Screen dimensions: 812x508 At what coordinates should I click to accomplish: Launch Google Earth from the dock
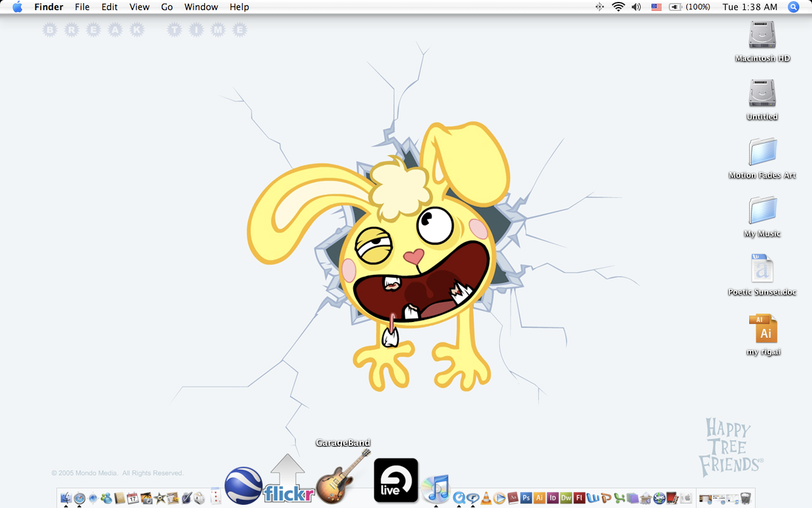244,485
